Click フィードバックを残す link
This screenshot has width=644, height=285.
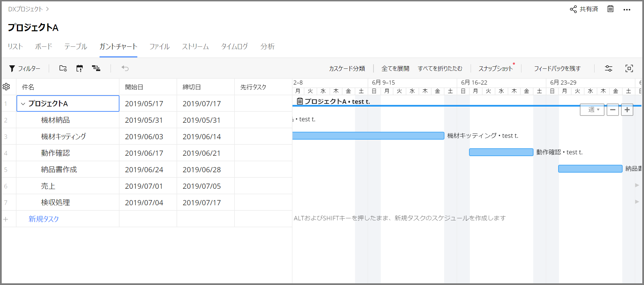557,68
